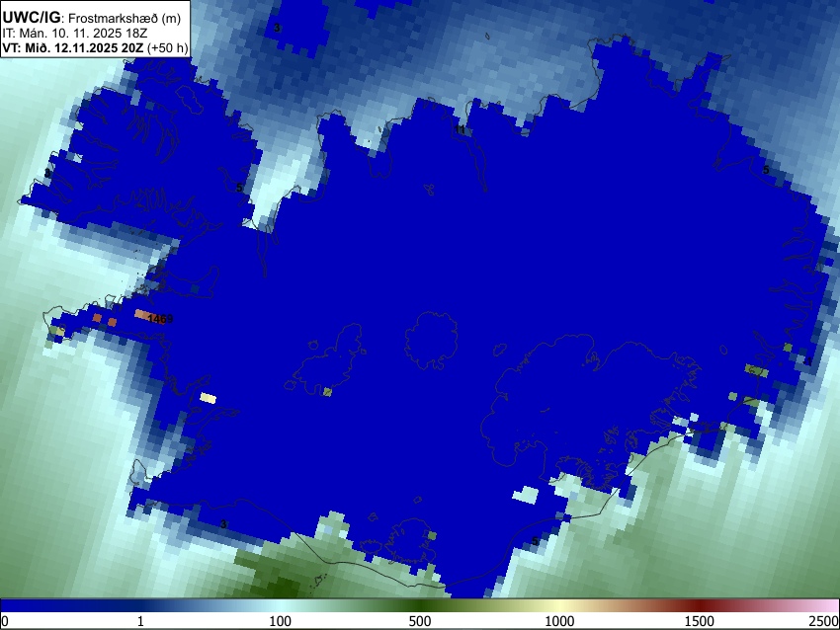Click the pale yellow grid cell in southwest Iceland
Screen dimensions: 840x630
click(x=208, y=398)
